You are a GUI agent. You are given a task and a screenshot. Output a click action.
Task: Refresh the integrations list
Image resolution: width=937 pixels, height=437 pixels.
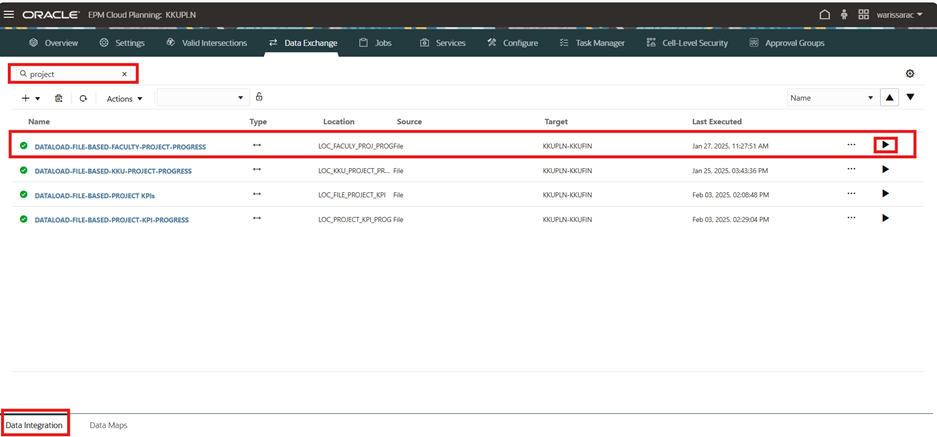[x=83, y=99]
